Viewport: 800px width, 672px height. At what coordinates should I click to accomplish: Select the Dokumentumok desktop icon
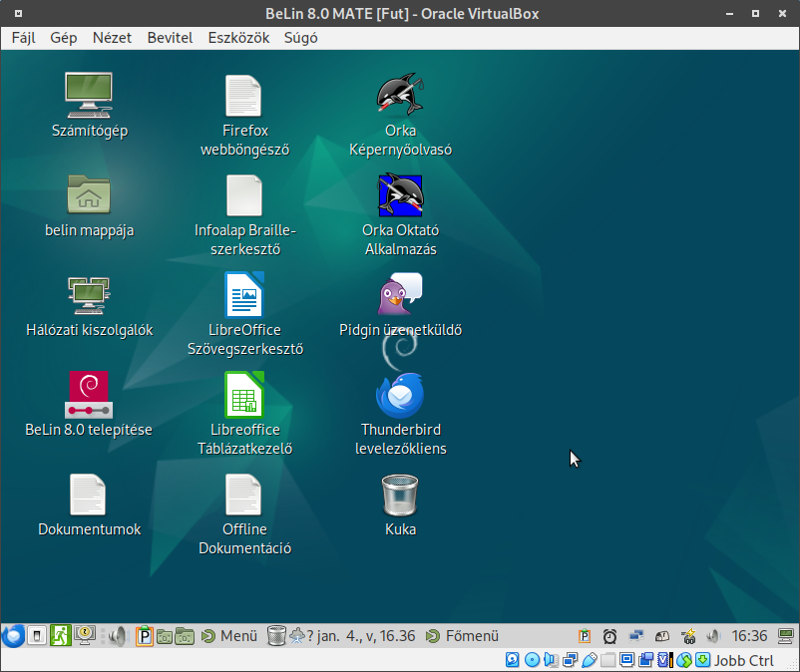pos(90,505)
